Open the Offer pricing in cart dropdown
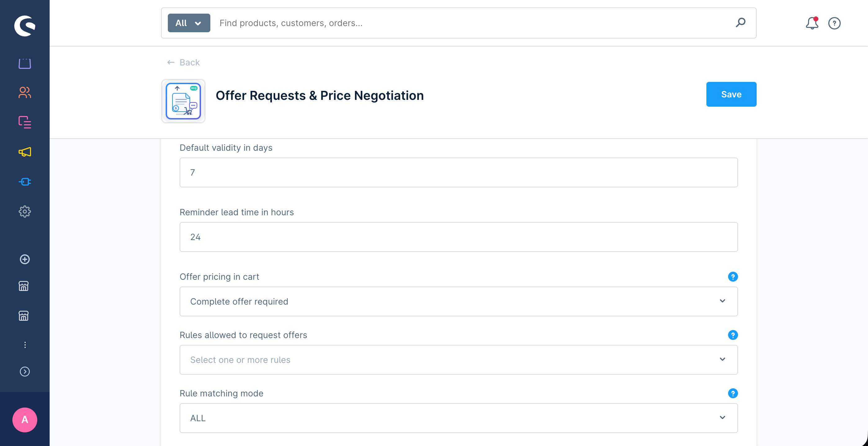The width and height of the screenshot is (868, 446). coord(458,301)
